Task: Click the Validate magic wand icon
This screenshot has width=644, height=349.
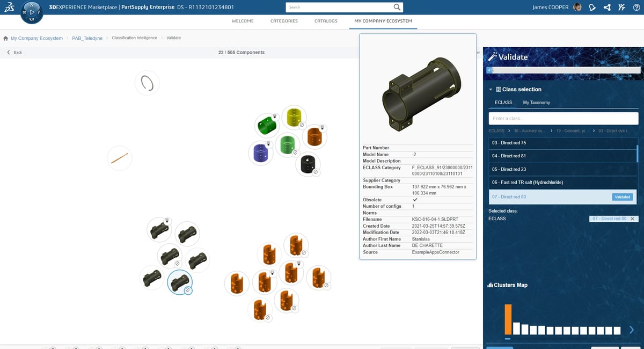Action: pos(493,57)
